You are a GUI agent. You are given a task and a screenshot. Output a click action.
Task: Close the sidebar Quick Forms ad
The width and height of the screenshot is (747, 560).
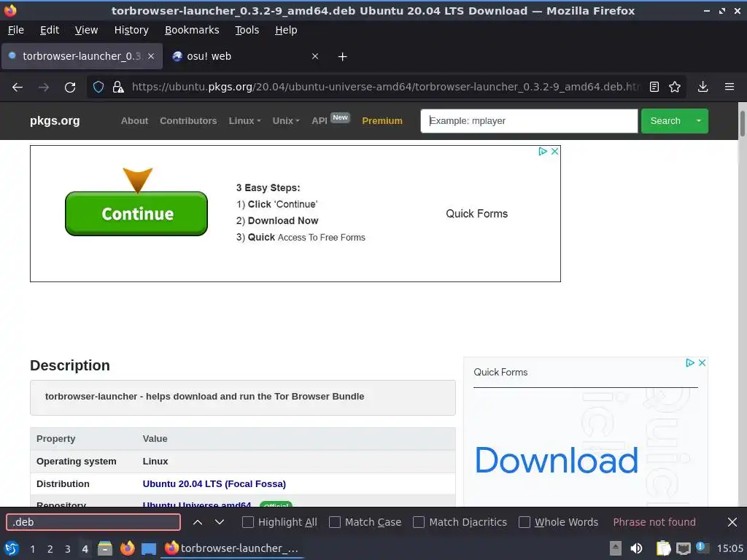[702, 363]
